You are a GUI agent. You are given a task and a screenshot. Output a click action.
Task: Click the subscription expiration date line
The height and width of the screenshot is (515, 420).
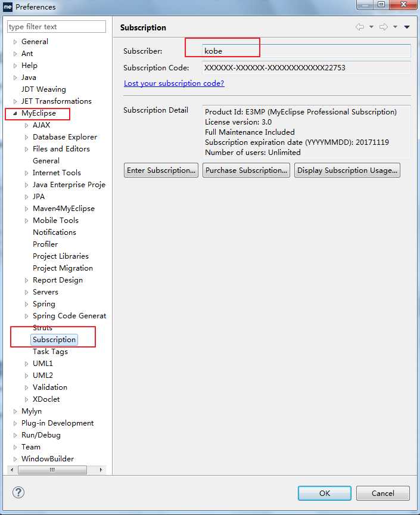(297, 142)
